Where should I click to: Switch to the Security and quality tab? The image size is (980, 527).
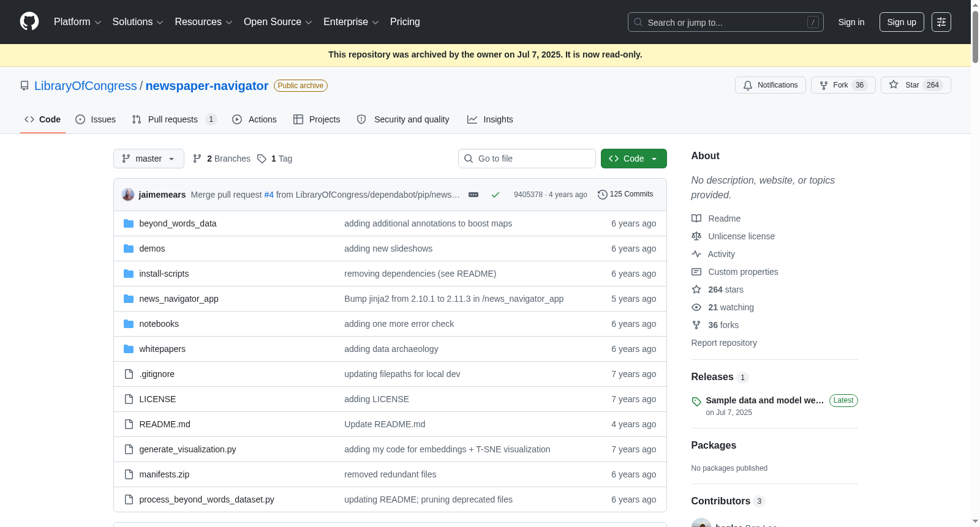[x=403, y=119]
